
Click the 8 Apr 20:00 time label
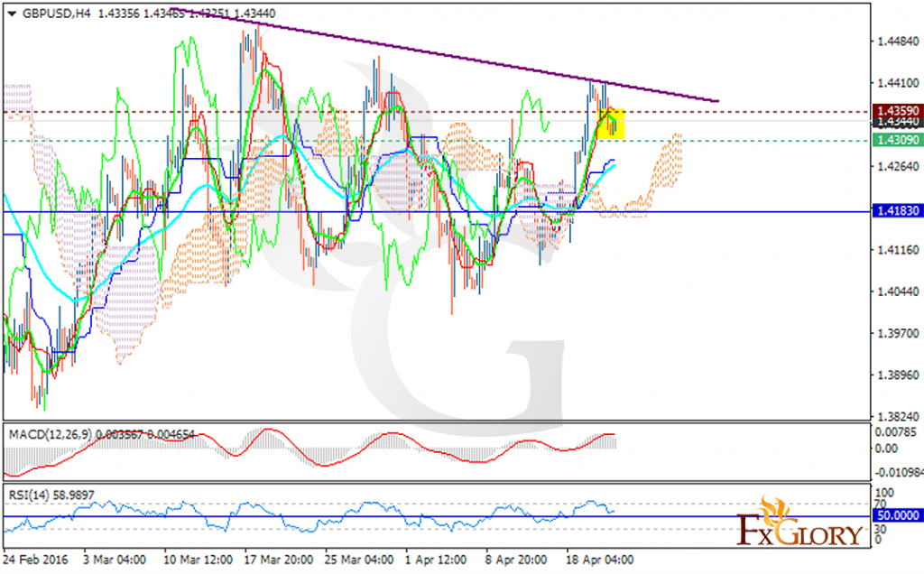(x=515, y=560)
